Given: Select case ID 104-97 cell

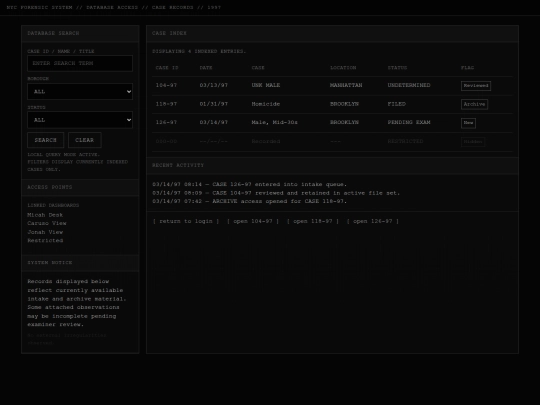Looking at the screenshot, I should tap(166, 85).
